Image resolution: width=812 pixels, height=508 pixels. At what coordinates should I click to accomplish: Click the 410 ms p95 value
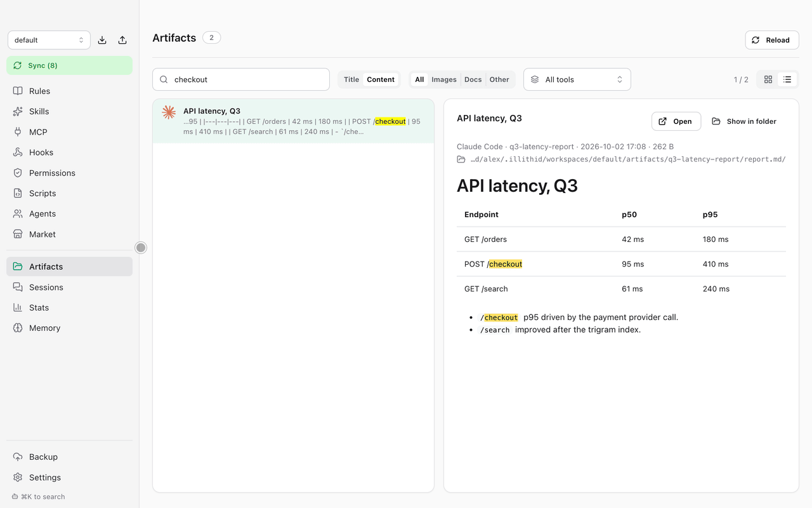pyautogui.click(x=716, y=264)
